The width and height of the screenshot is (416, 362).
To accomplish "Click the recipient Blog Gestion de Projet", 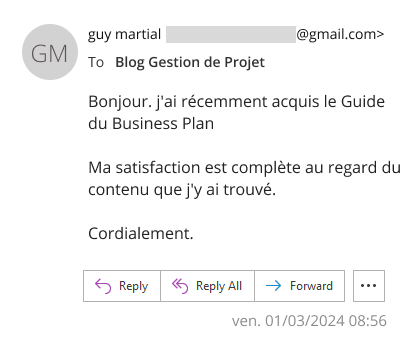I will 190,62.
